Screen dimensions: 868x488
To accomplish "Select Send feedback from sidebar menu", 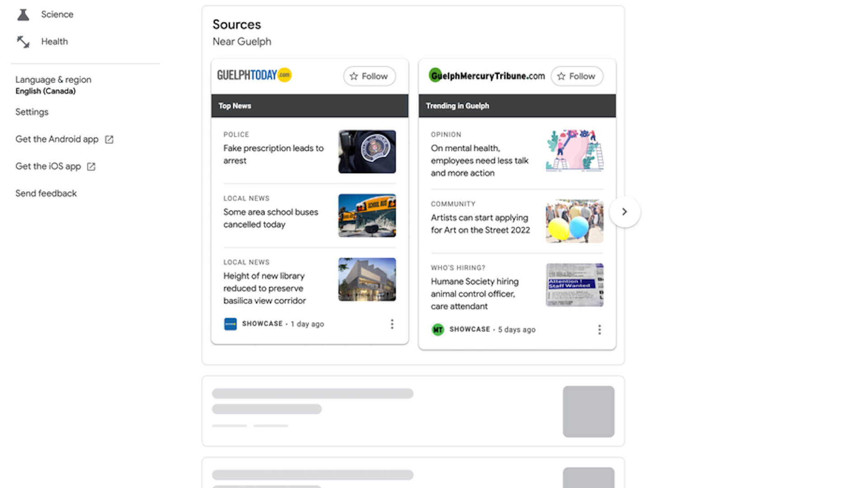I will (46, 193).
